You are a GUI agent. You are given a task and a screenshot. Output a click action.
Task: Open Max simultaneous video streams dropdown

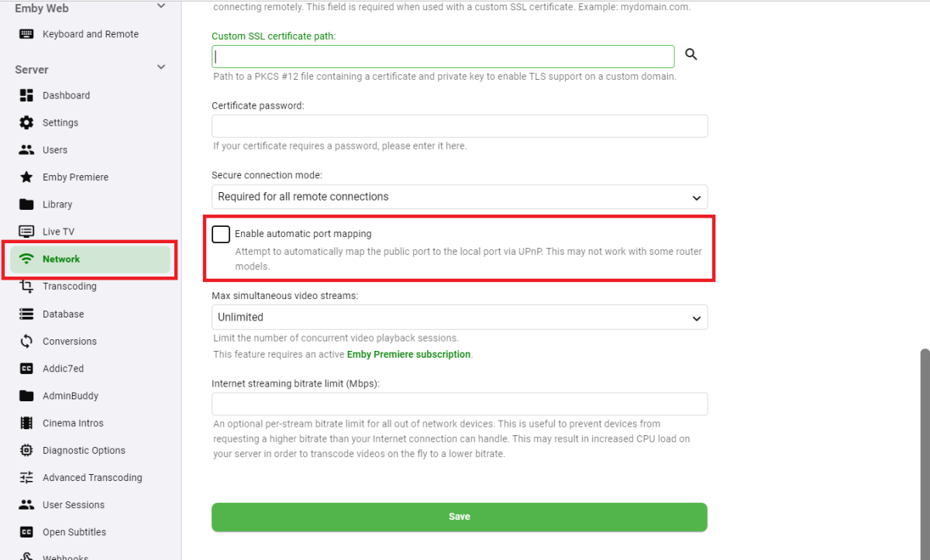459,318
